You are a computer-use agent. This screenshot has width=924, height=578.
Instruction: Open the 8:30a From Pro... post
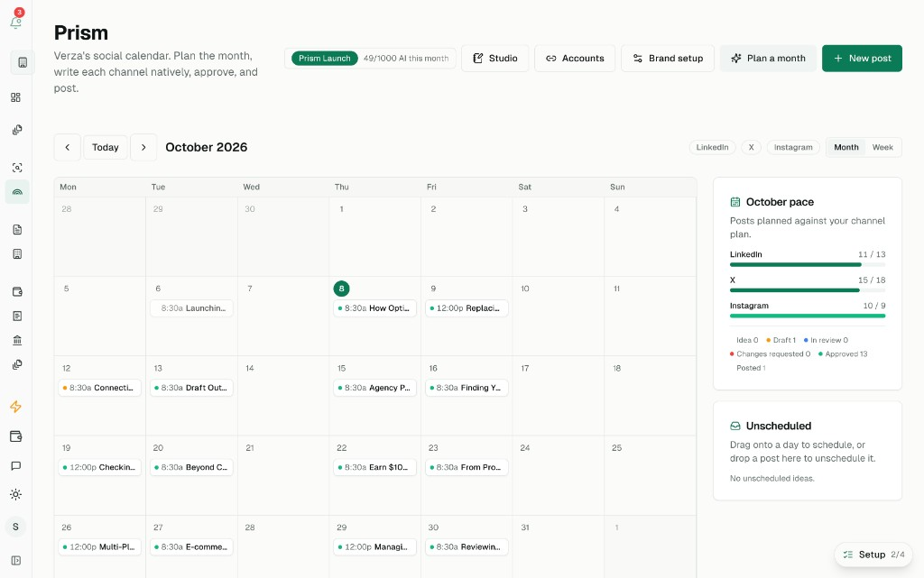tap(467, 467)
